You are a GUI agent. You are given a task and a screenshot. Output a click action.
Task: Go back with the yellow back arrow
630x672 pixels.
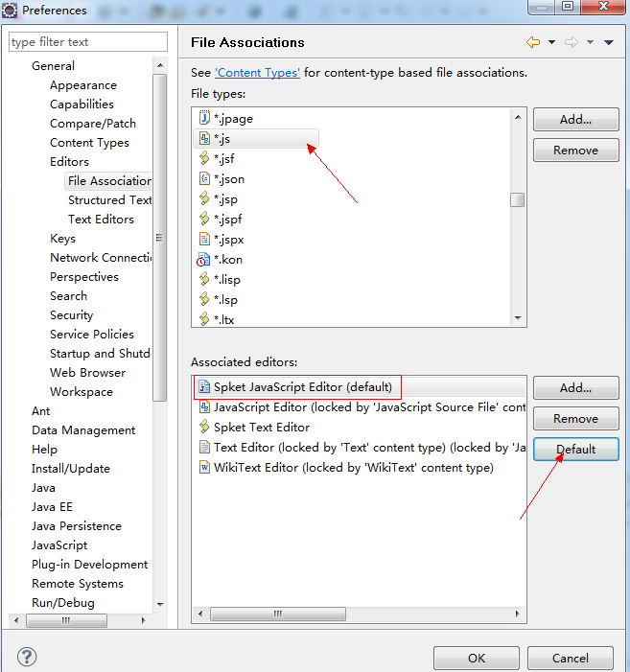coord(533,42)
